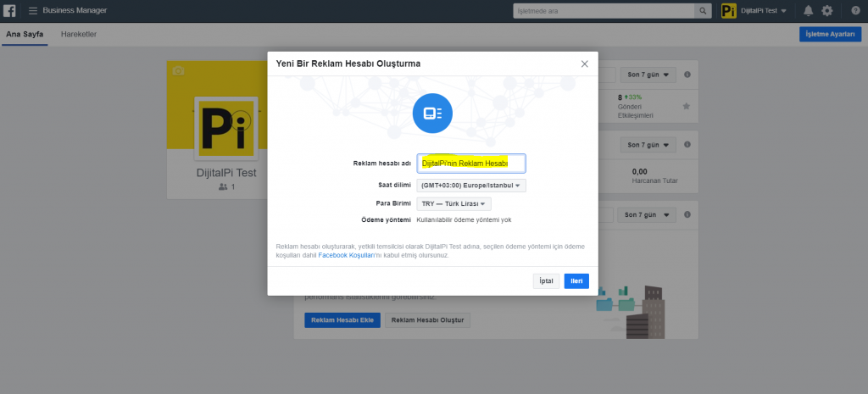Screen dimensions: 868x394
Task: Open the Para Birimi currency dropdown
Action: point(454,204)
